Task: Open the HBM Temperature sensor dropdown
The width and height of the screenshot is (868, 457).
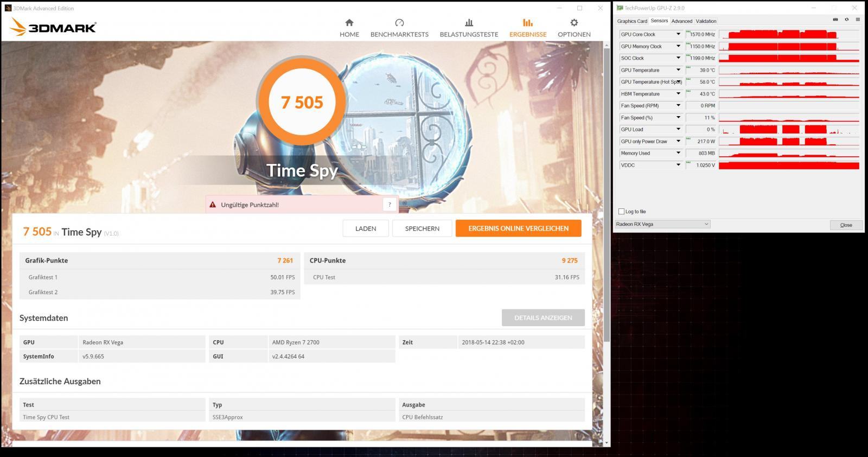Action: tap(678, 94)
